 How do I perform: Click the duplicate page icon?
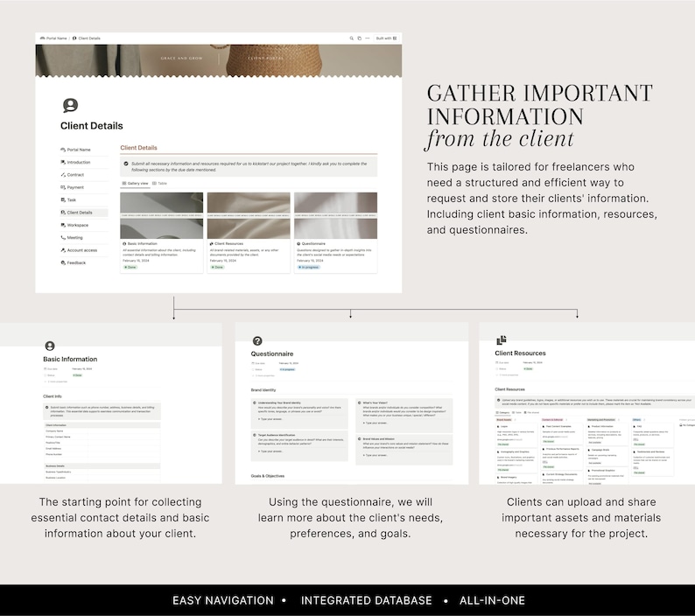[x=360, y=38]
